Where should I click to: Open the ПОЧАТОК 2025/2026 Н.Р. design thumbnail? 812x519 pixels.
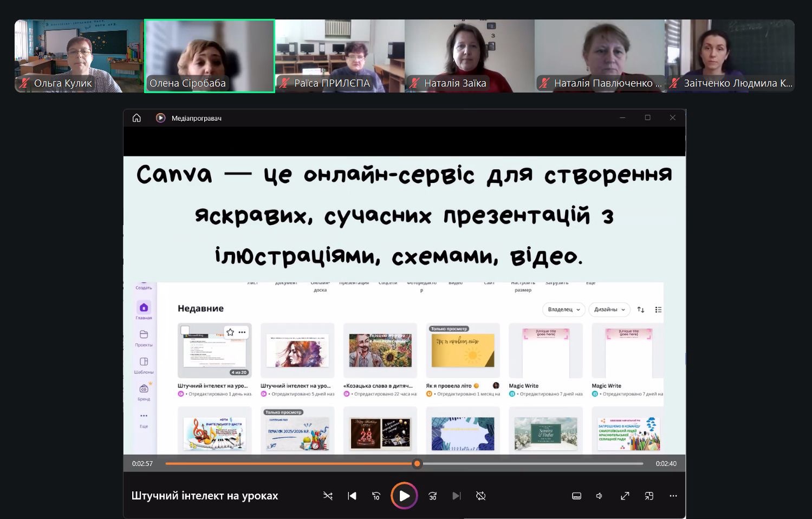tap(297, 431)
